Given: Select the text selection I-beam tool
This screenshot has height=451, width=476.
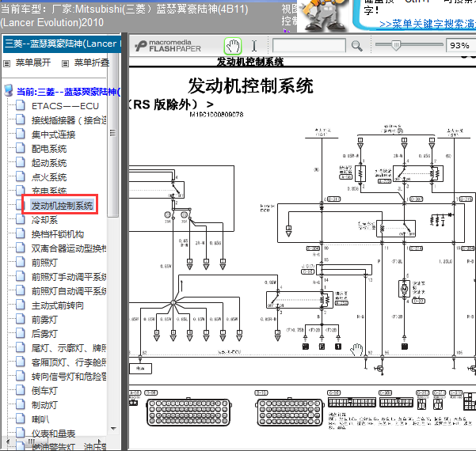Looking at the screenshot, I should 254,46.
